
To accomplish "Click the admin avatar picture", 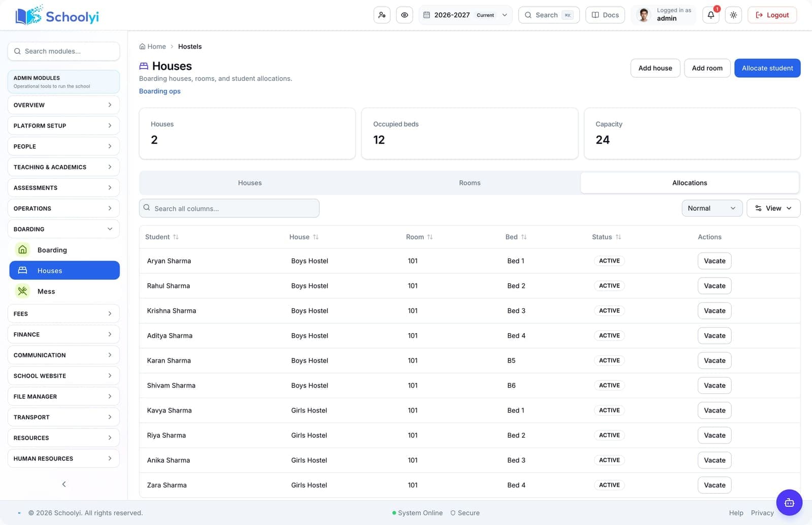I will coord(644,15).
